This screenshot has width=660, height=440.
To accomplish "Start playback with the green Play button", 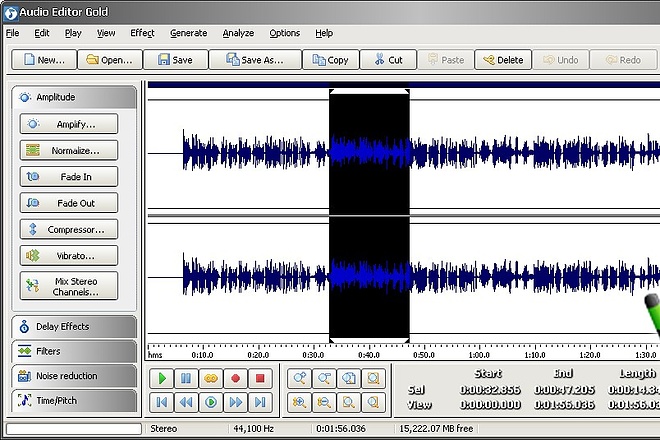I will (162, 378).
